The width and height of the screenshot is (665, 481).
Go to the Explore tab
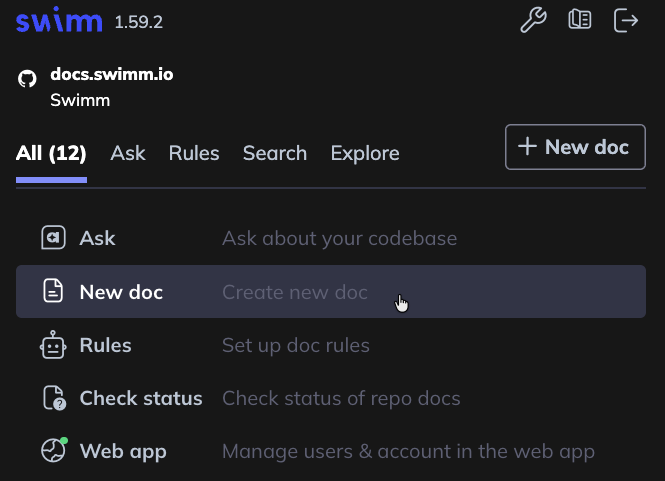[x=365, y=153]
